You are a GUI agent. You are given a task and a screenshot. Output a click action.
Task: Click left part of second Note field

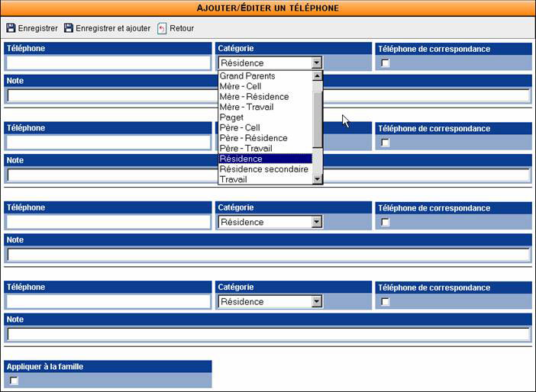tap(112, 175)
